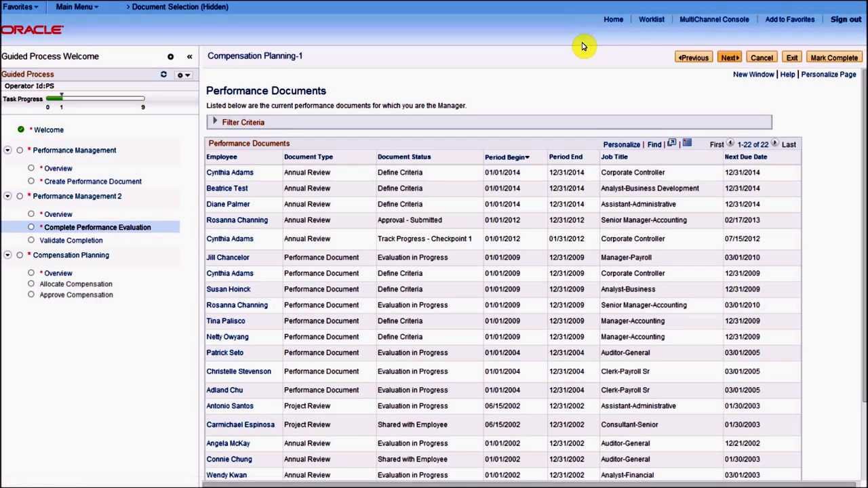The height and width of the screenshot is (488, 868).
Task: Open the Main Menu dropdown
Action: [77, 7]
